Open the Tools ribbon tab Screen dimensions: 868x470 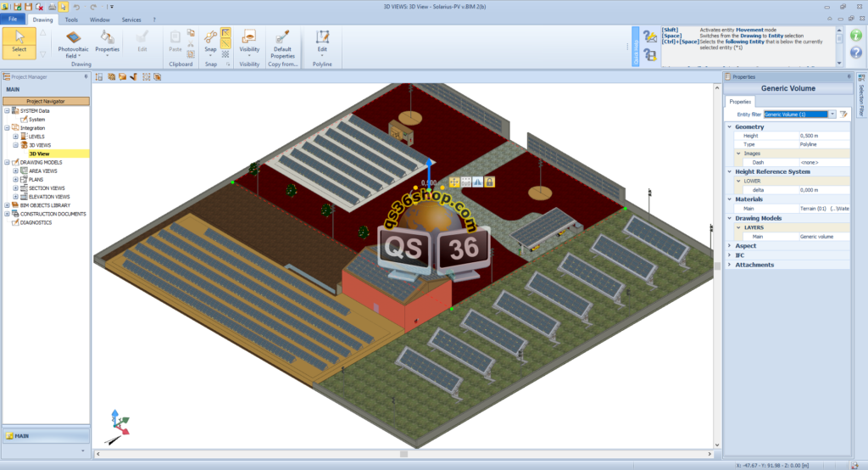(x=71, y=19)
